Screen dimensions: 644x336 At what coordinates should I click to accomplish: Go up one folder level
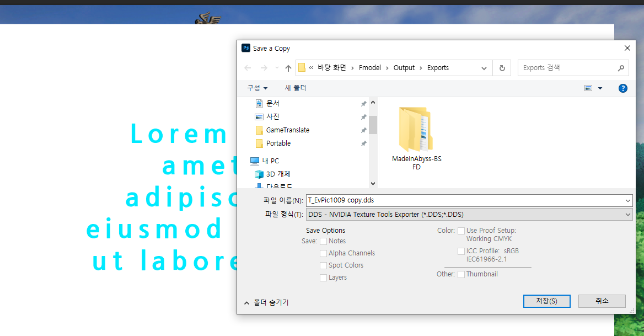pos(288,68)
